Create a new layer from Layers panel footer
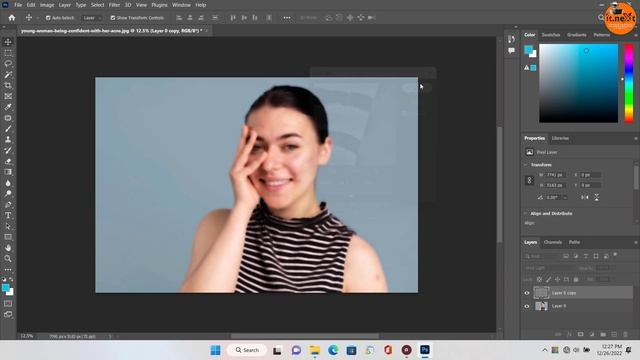This screenshot has width=640, height=360. pos(614,334)
